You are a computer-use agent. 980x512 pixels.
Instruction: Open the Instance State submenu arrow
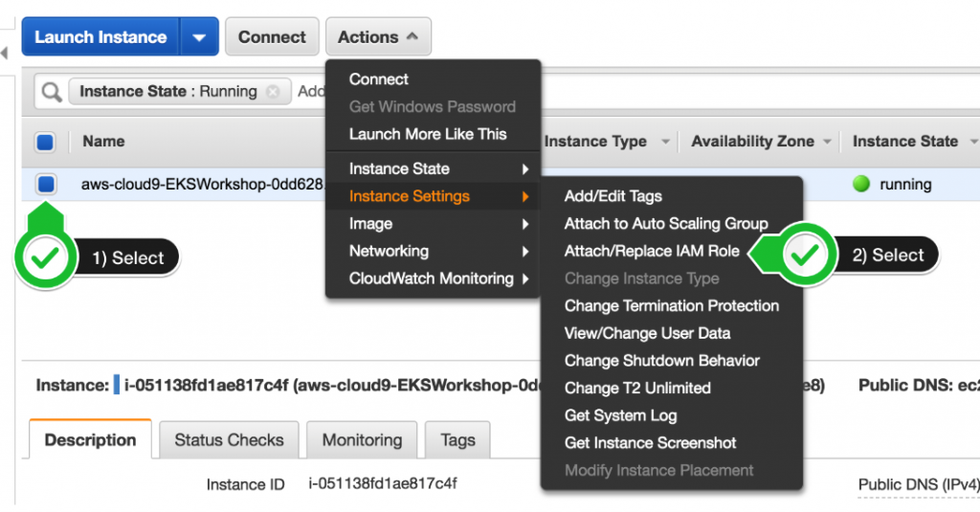tap(525, 168)
